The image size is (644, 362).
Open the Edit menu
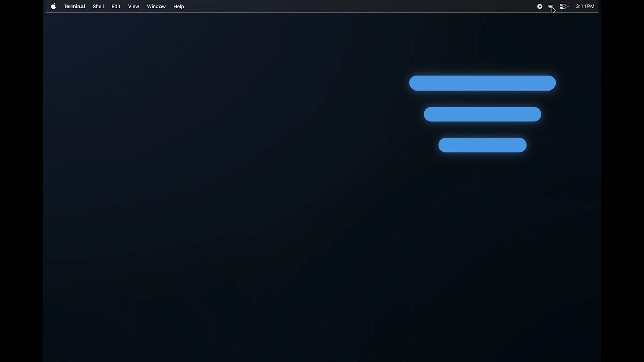[116, 6]
